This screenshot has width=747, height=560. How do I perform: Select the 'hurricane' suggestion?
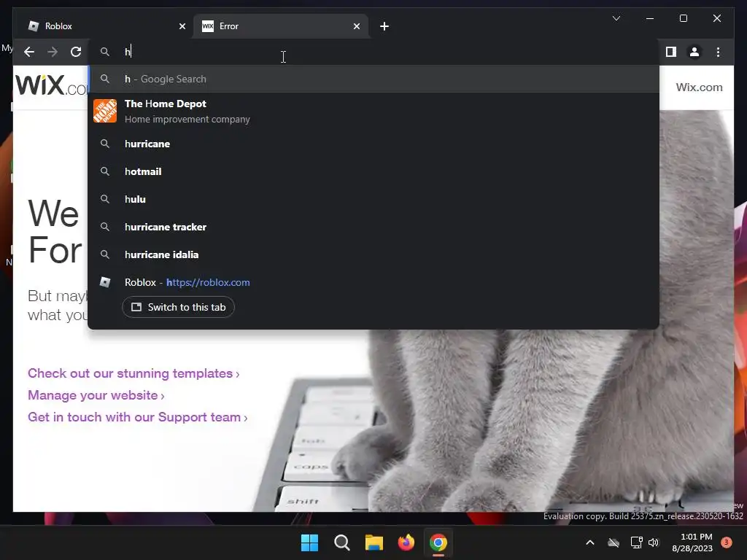click(373, 144)
